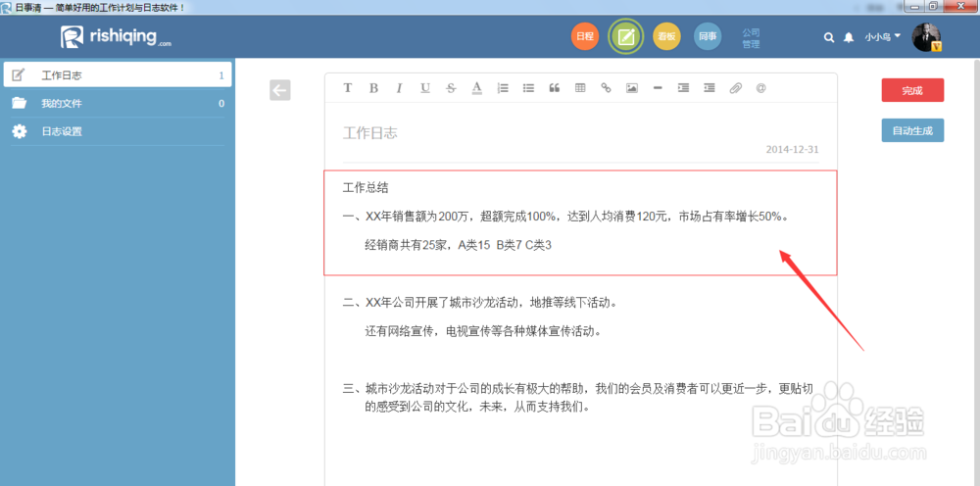Open the heading/title text style tool
980x486 pixels.
[348, 88]
